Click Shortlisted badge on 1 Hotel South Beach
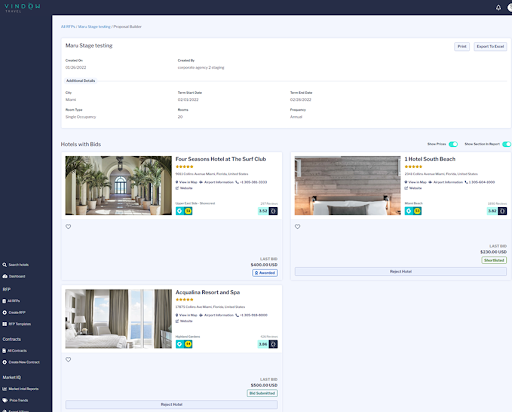This screenshot has height=412, width=512. coord(494,260)
